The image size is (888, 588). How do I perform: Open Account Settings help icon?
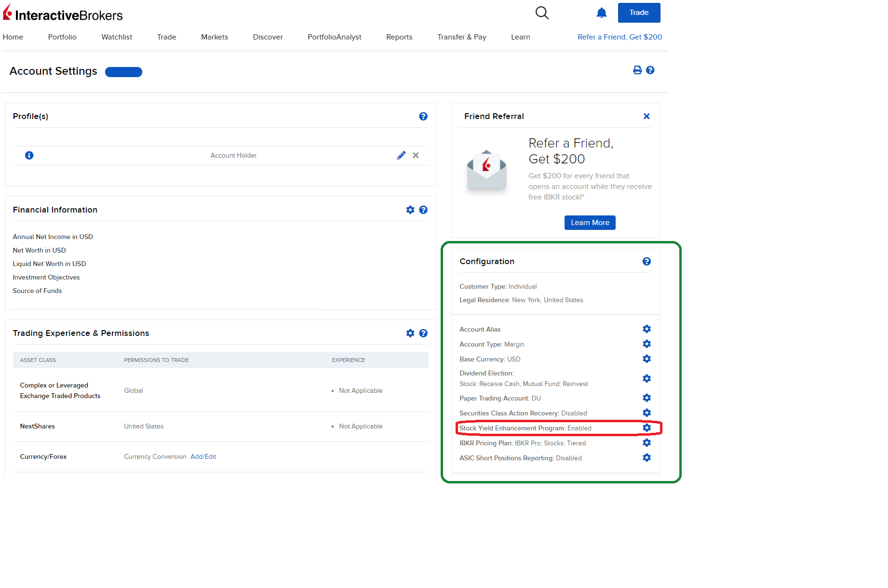[x=650, y=70]
